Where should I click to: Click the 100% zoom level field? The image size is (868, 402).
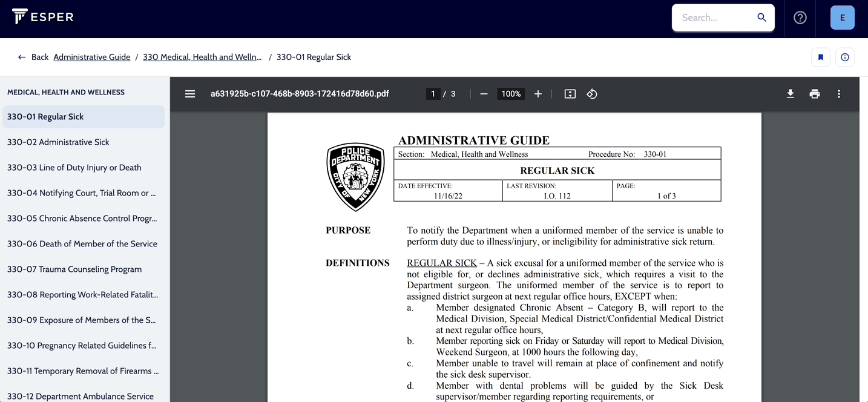click(x=511, y=94)
